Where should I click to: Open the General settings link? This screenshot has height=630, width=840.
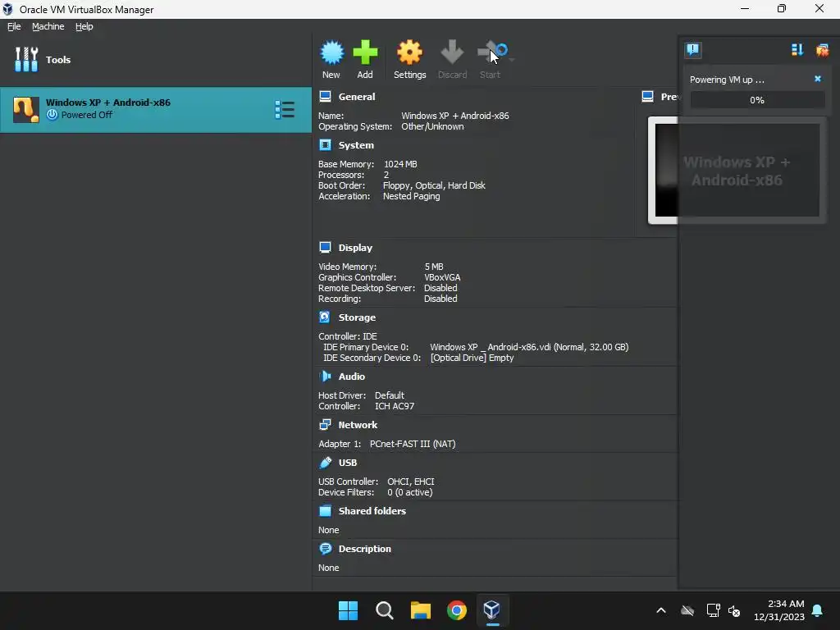click(356, 97)
